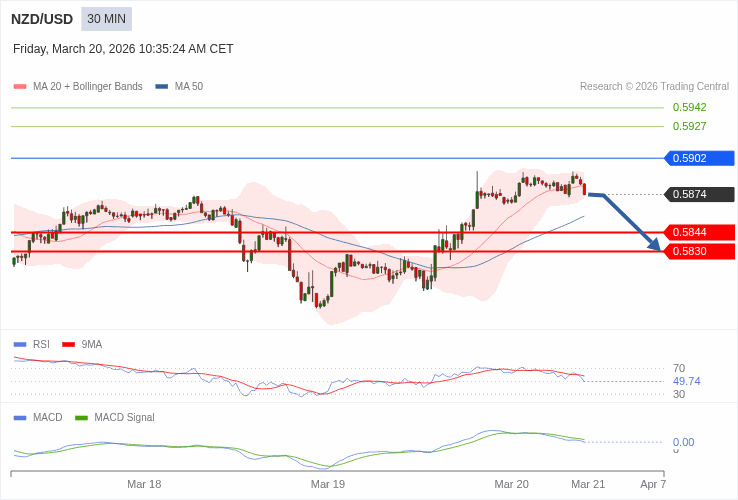Click the MACD Signal legend marker
The image size is (738, 500).
pos(82,418)
